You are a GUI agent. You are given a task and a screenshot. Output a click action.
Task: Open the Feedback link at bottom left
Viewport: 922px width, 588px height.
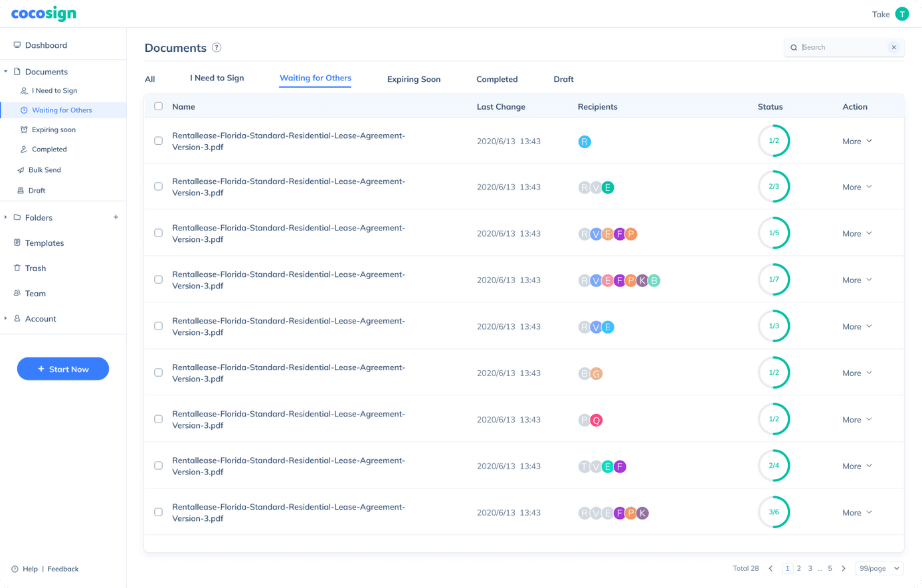click(63, 569)
